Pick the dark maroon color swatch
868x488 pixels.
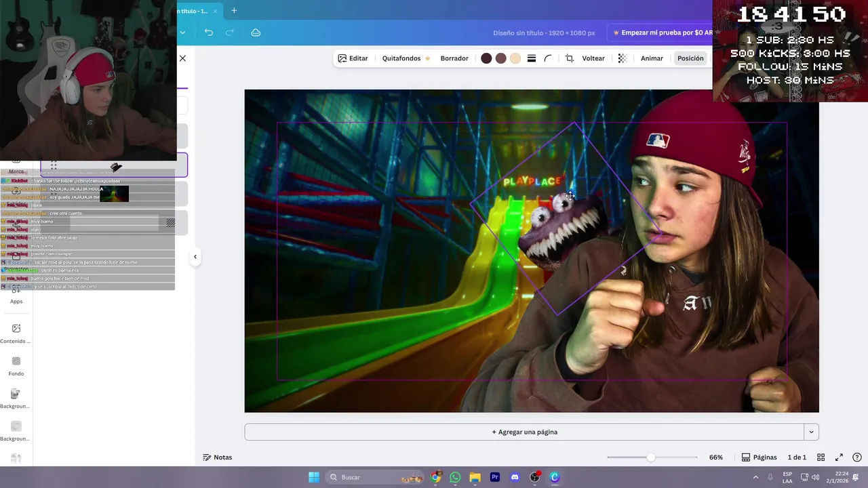coord(486,58)
